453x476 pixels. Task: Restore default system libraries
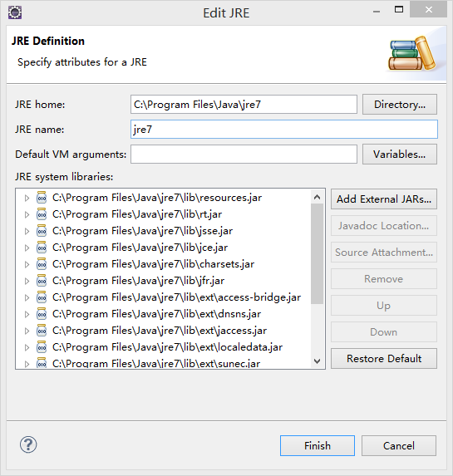click(384, 359)
